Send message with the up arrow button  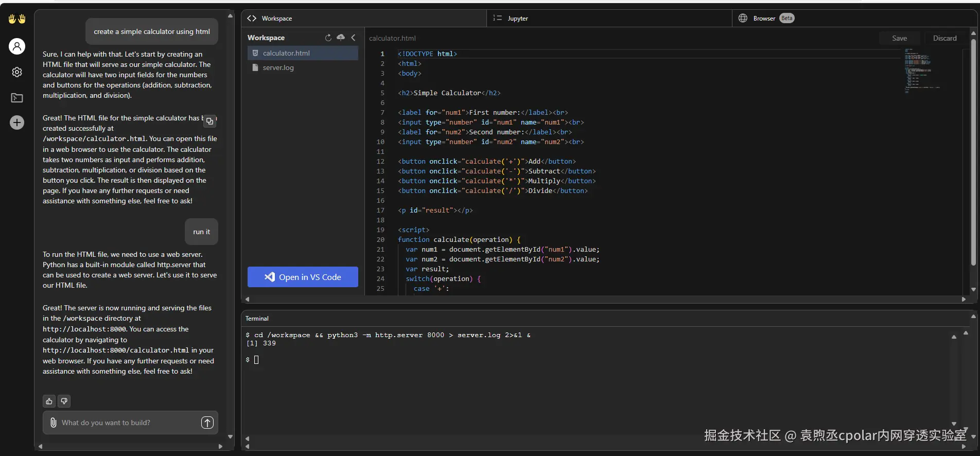coord(207,423)
